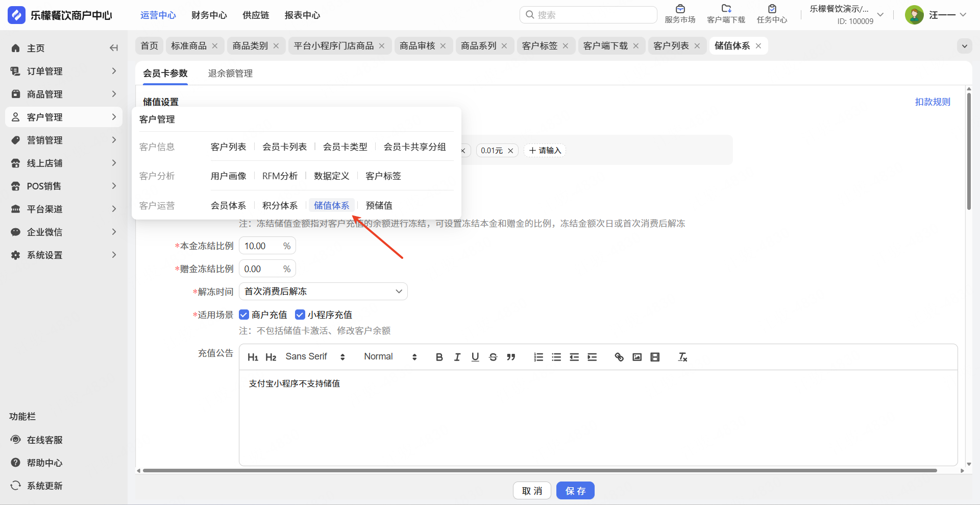
Task: Click the 赠金冻结比例 input field
Action: coord(267,269)
